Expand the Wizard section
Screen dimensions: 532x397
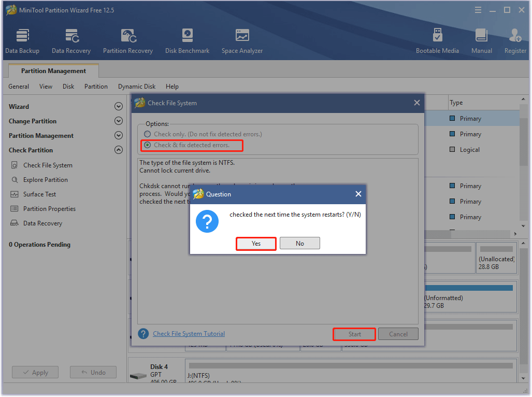pyautogui.click(x=119, y=107)
